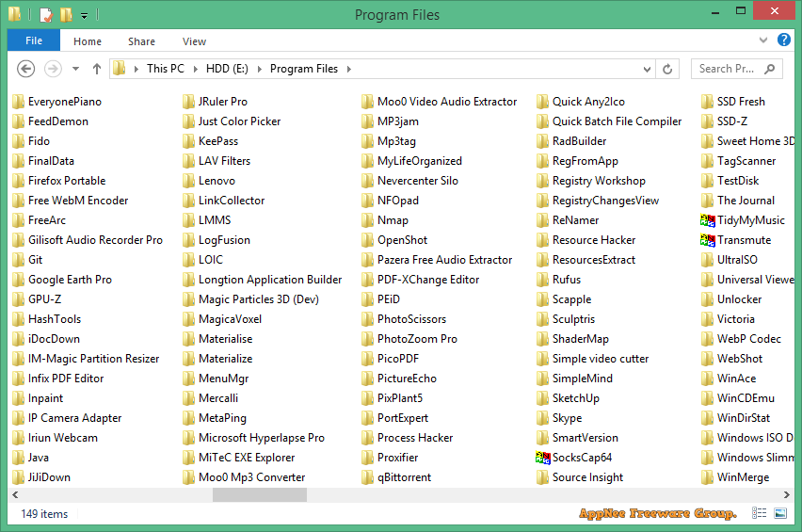Click the Search Program Files field

point(736,69)
